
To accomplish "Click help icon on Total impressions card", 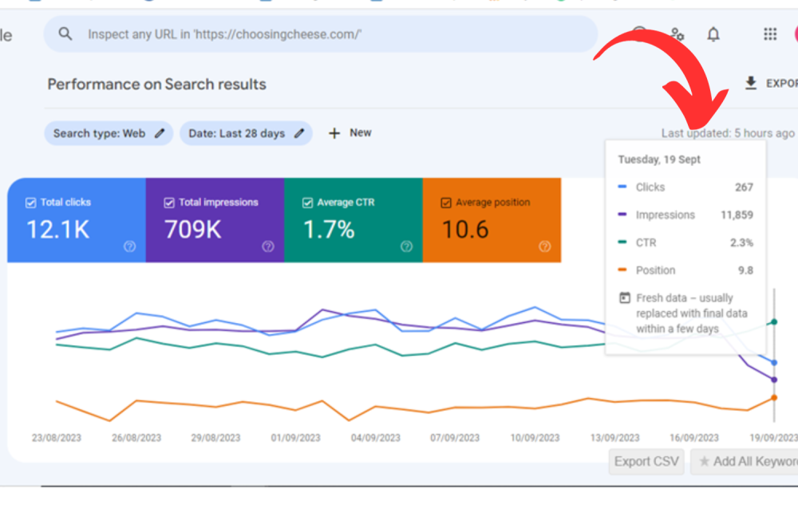I will click(x=268, y=246).
